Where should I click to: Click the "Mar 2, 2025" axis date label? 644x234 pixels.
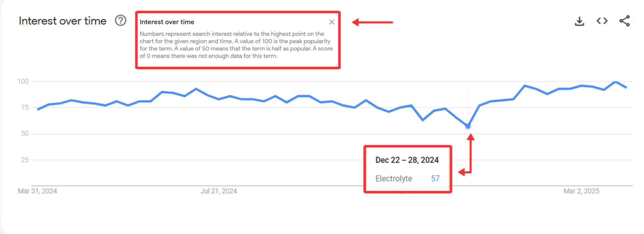coord(581,191)
